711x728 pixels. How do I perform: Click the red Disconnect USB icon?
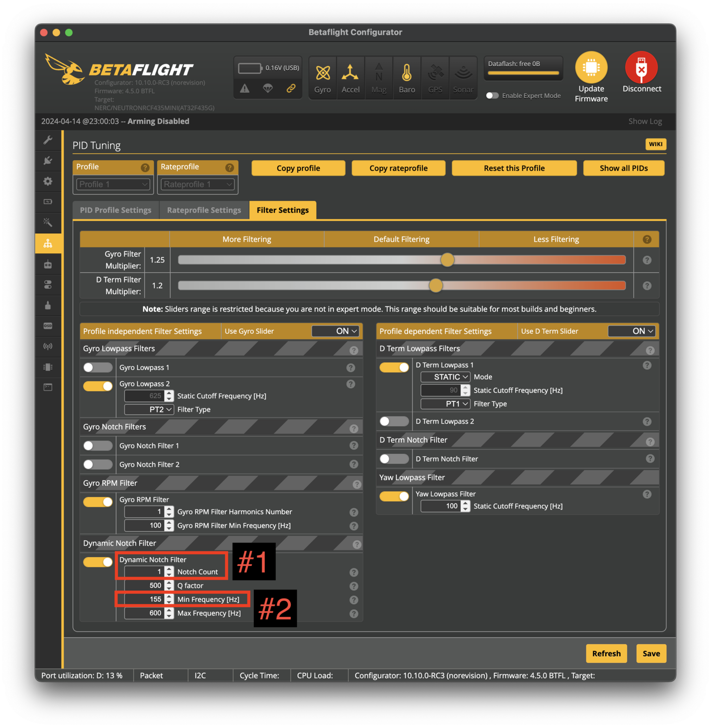pos(642,67)
